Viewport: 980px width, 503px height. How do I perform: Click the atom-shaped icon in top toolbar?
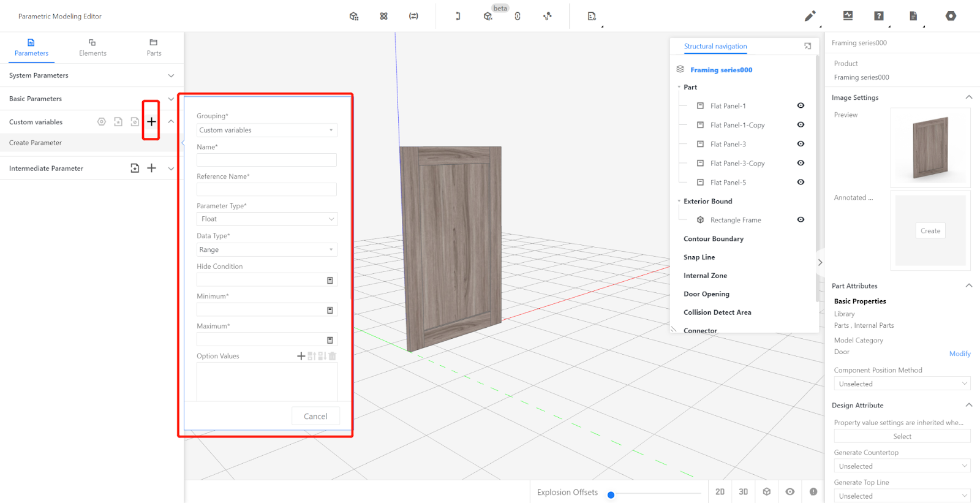pos(383,17)
